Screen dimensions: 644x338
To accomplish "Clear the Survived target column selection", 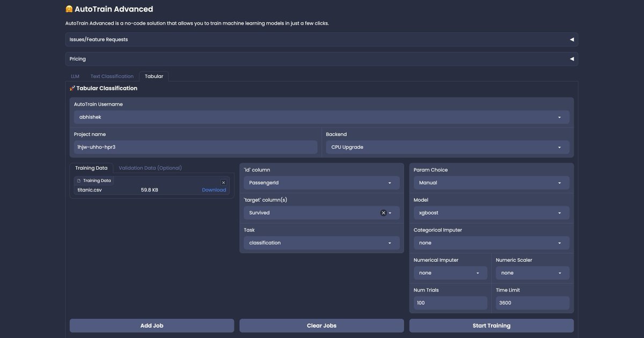I will 383,213.
